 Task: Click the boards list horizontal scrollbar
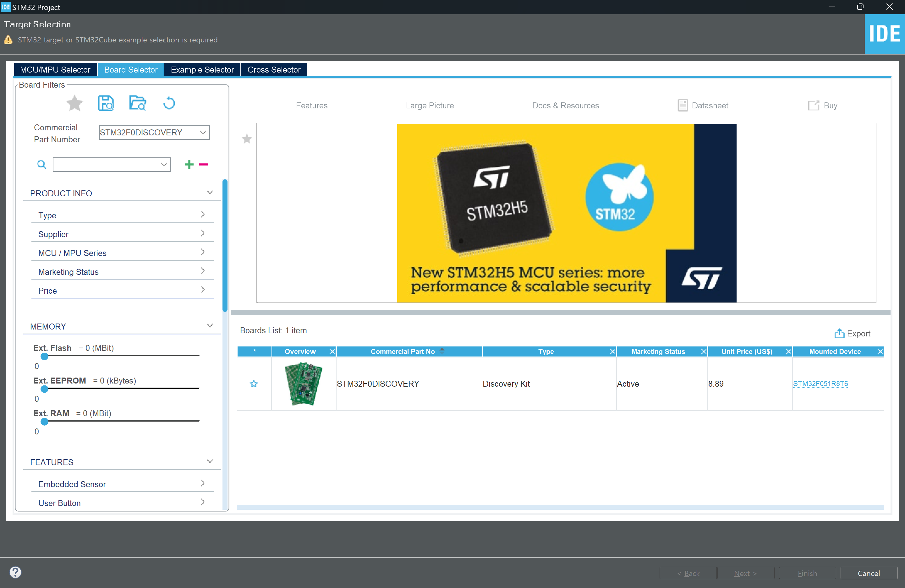[560, 507]
